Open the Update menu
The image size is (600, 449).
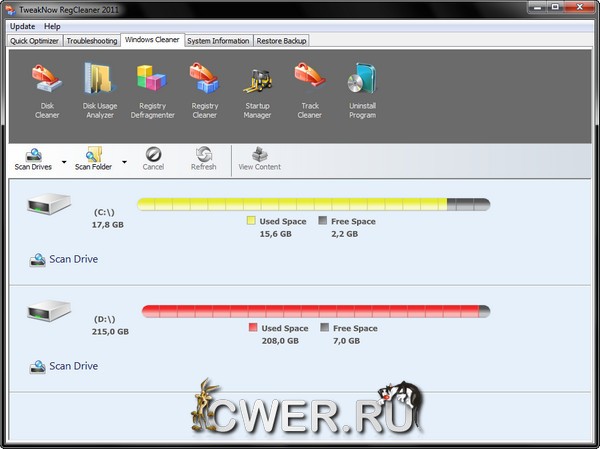tap(22, 26)
